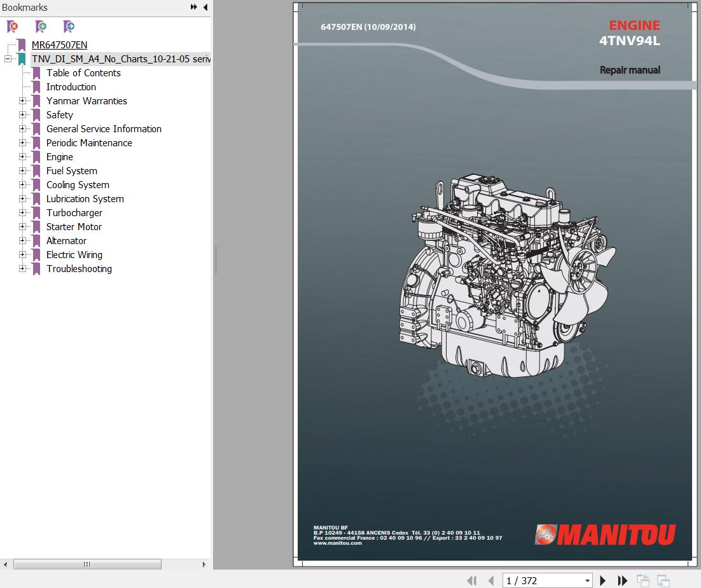Click the bookmark destination arrow icon

[x=69, y=27]
